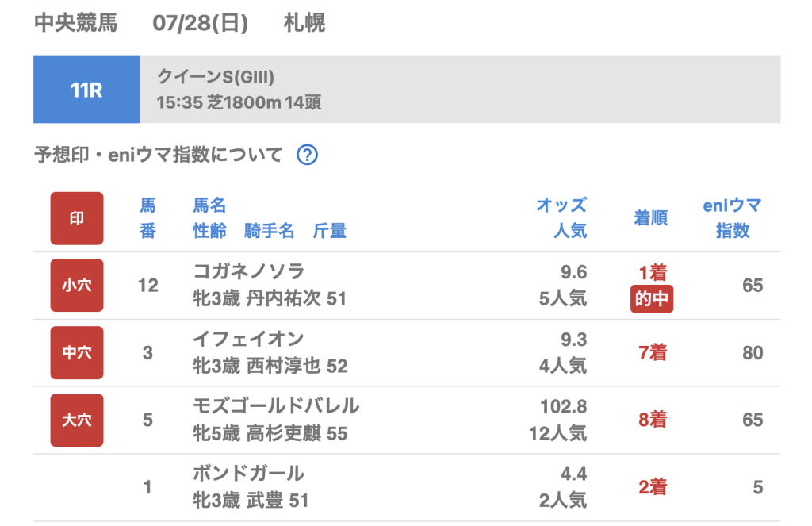This screenshot has width=812, height=526.
Task: Open horse コガネノソラ details
Action: [249, 272]
